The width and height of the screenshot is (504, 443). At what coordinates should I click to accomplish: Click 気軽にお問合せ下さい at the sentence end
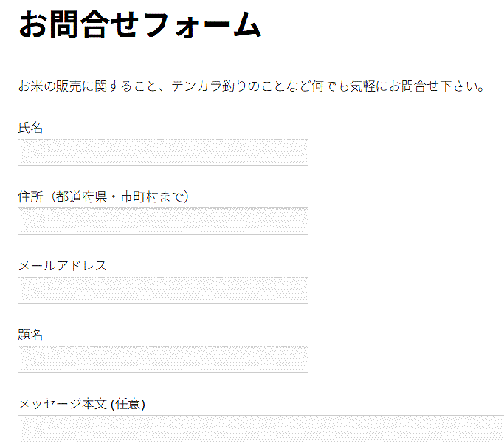[x=418, y=86]
